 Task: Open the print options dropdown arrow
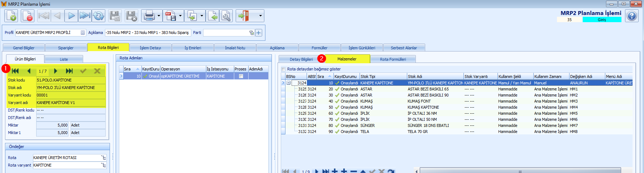(x=159, y=16)
